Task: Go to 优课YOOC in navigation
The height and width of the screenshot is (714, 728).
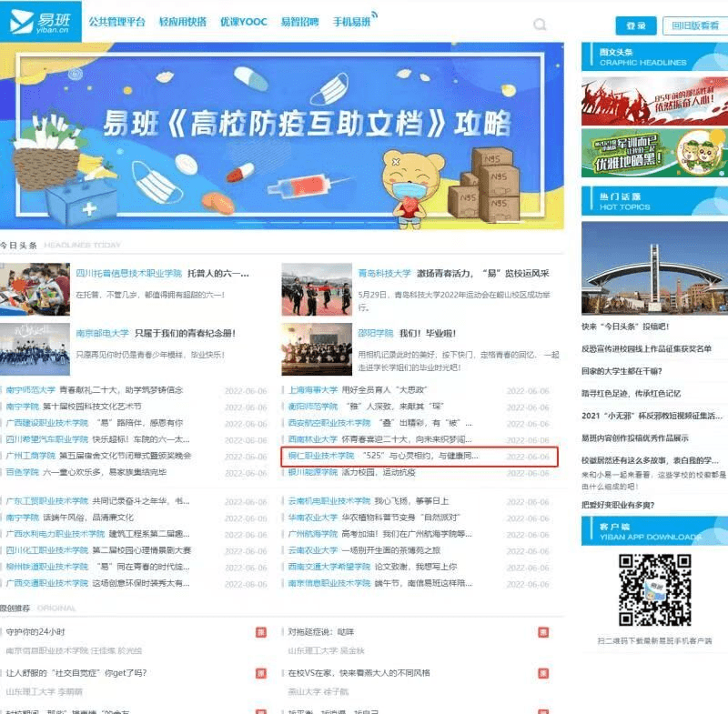Action: [244, 23]
